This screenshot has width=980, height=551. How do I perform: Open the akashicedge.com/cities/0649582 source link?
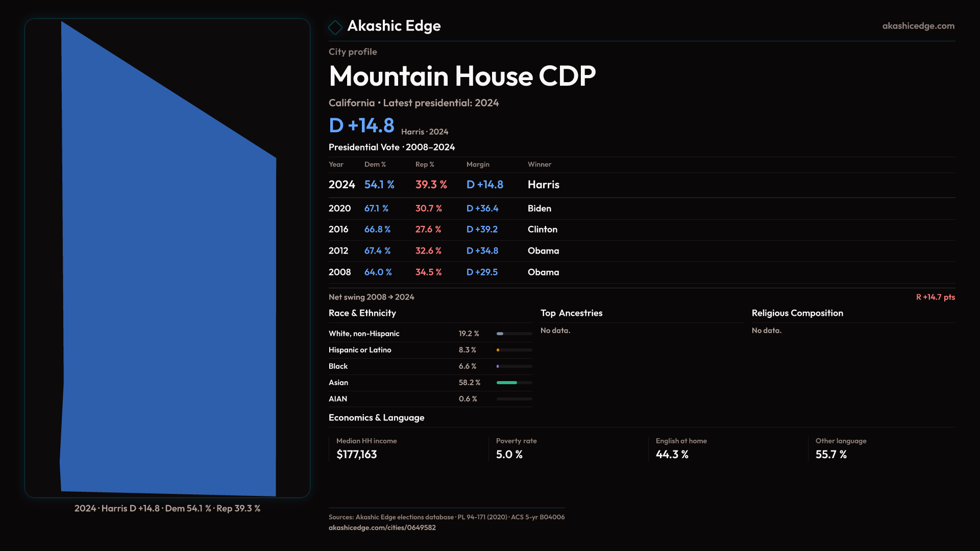point(382,528)
